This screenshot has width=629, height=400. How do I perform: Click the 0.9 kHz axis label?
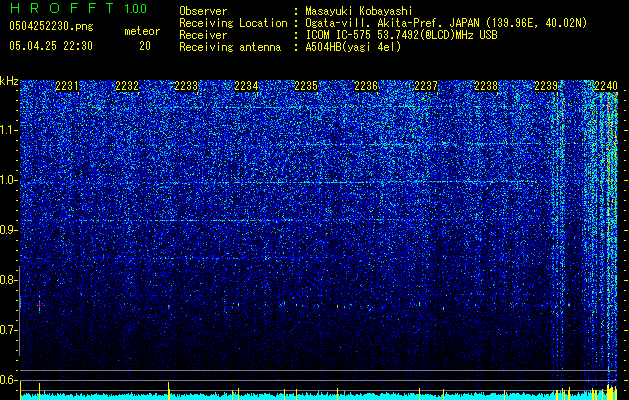[8, 230]
